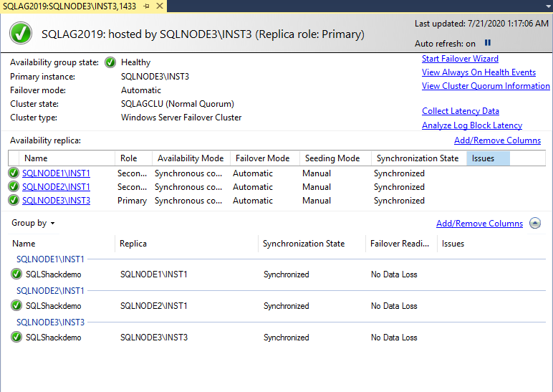Open the Group by dropdown
This screenshot has width=553, height=392.
coord(33,223)
